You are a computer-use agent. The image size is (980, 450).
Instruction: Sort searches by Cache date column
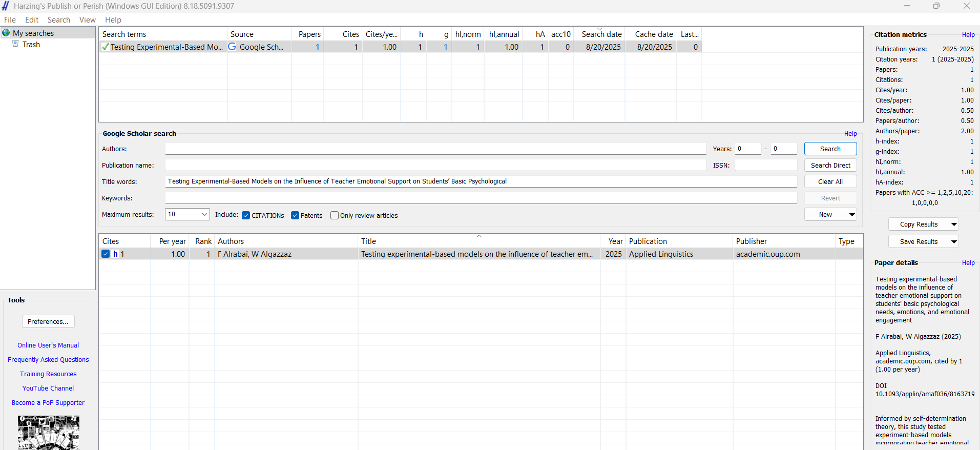[x=651, y=34]
